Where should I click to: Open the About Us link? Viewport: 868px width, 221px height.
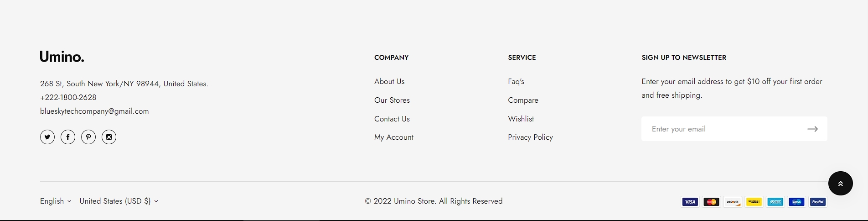point(389,82)
